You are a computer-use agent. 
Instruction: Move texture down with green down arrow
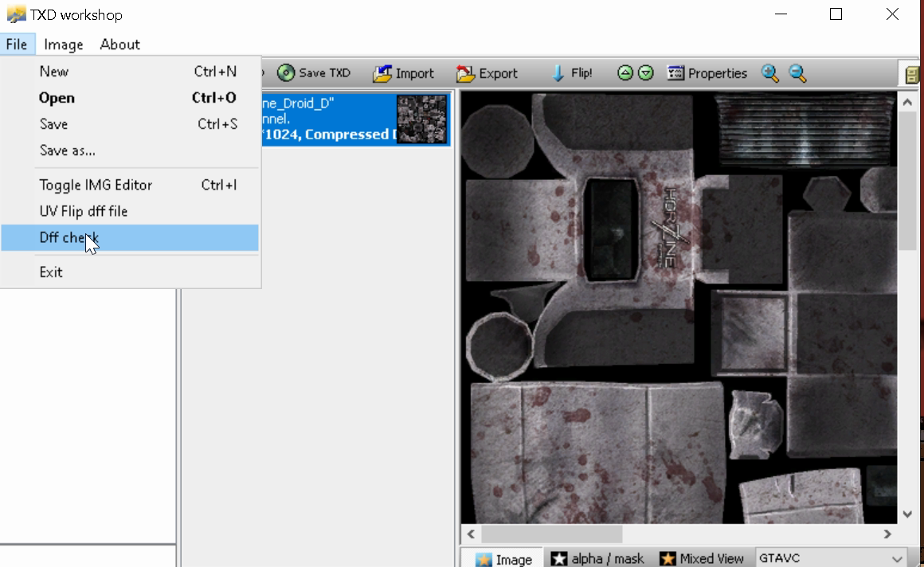click(646, 72)
